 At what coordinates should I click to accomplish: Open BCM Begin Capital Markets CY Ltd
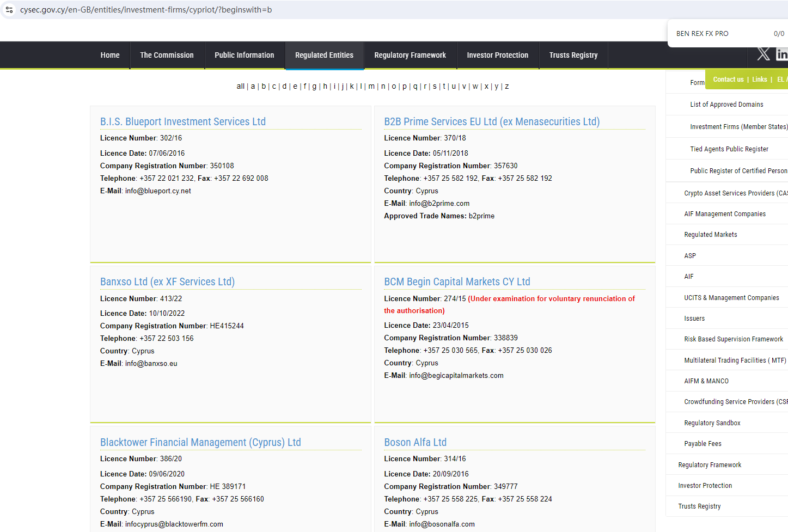(x=457, y=282)
